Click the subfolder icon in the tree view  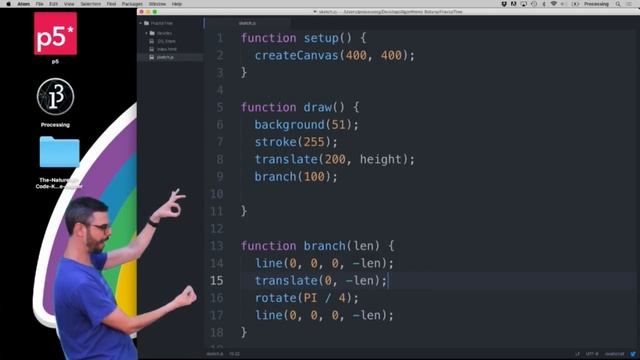152,33
